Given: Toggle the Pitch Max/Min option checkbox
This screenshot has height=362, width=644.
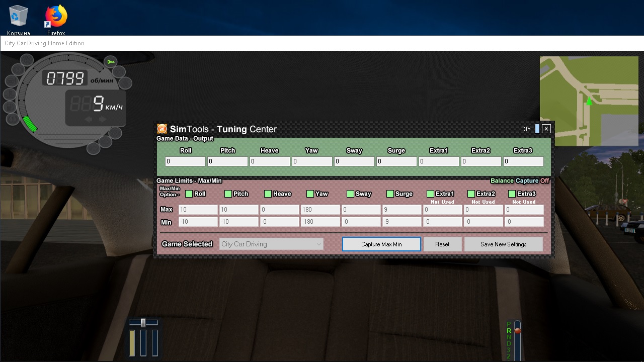Looking at the screenshot, I should [228, 194].
